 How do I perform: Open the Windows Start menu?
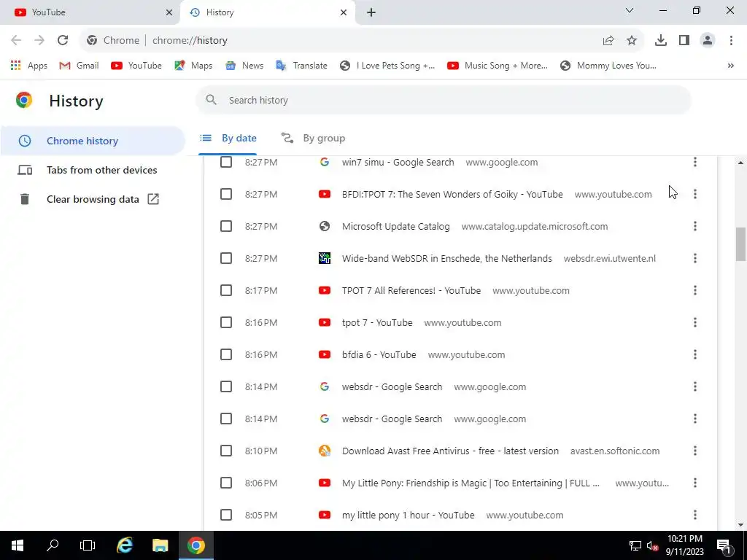pyautogui.click(x=18, y=545)
